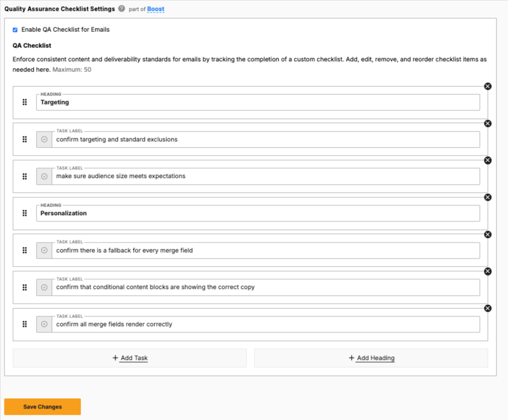Remove the Targeting heading item
The height and width of the screenshot is (420, 508).
[x=487, y=86]
